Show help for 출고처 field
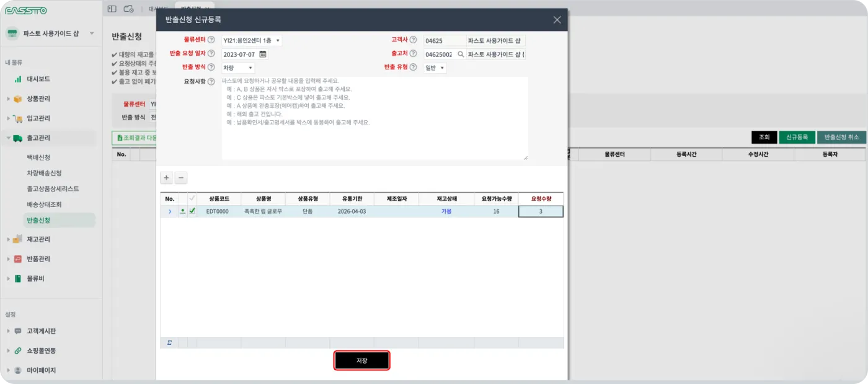Viewport: 868px width, 384px height. [x=414, y=54]
